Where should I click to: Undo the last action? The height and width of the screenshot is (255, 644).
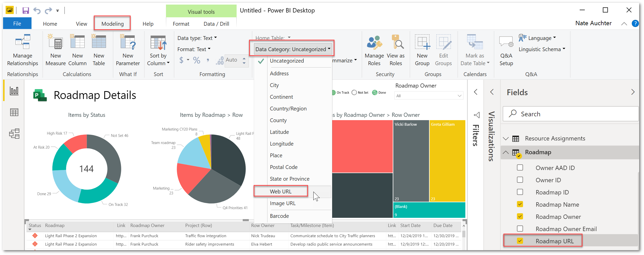37,10
